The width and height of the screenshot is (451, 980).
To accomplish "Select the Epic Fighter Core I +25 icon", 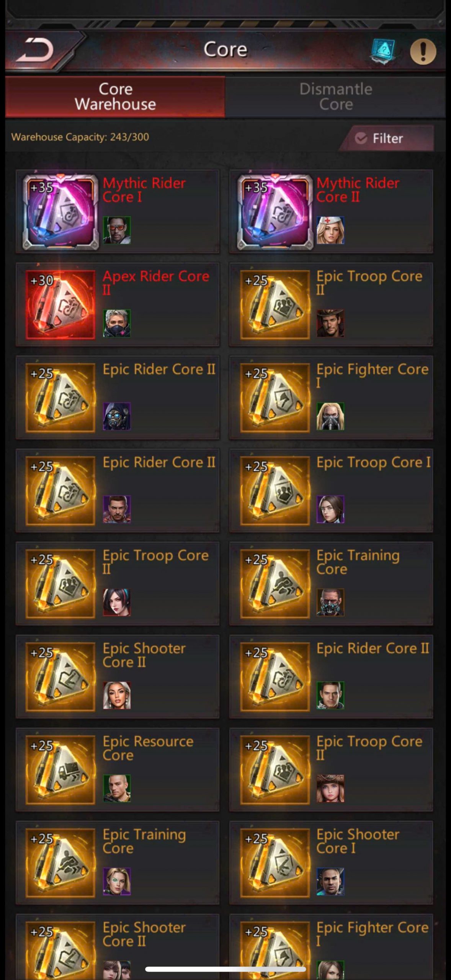I will [x=275, y=398].
